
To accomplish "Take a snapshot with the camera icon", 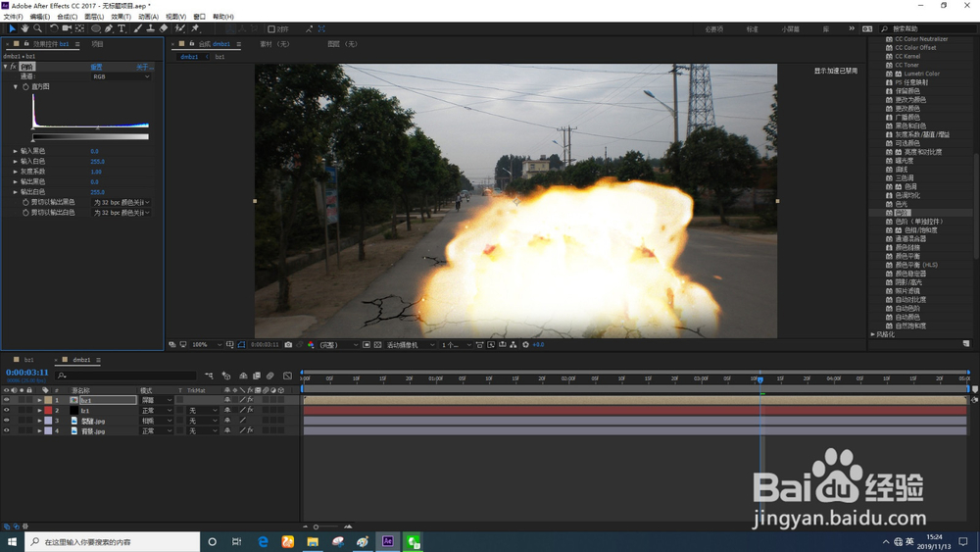I will click(288, 344).
